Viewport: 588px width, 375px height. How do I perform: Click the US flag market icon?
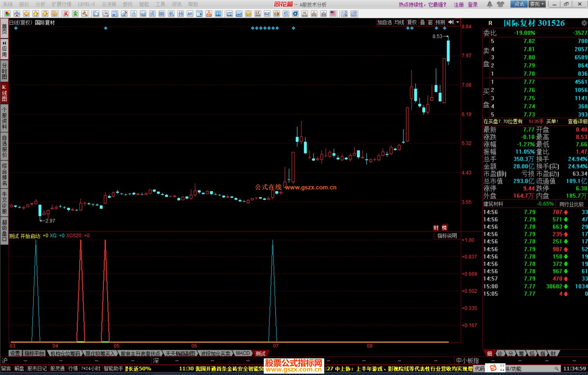[x=333, y=14]
